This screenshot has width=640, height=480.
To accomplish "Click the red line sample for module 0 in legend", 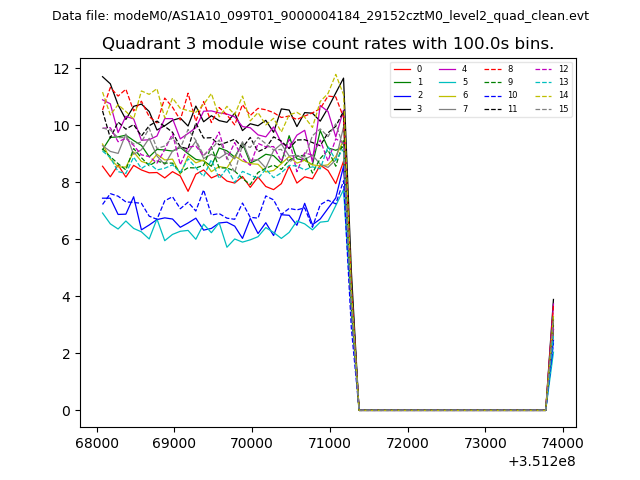I will 401,69.
